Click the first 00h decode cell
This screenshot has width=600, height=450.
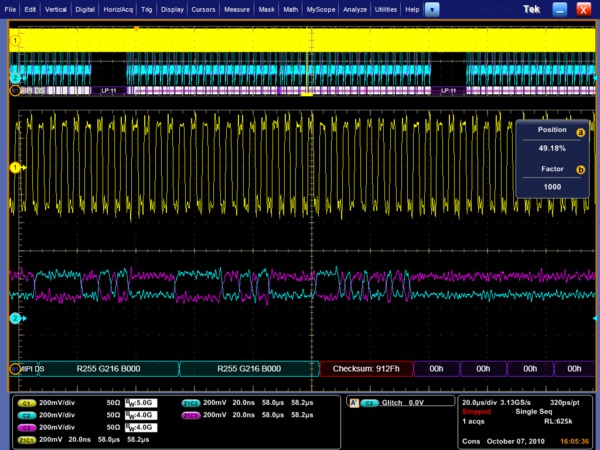[x=436, y=369]
